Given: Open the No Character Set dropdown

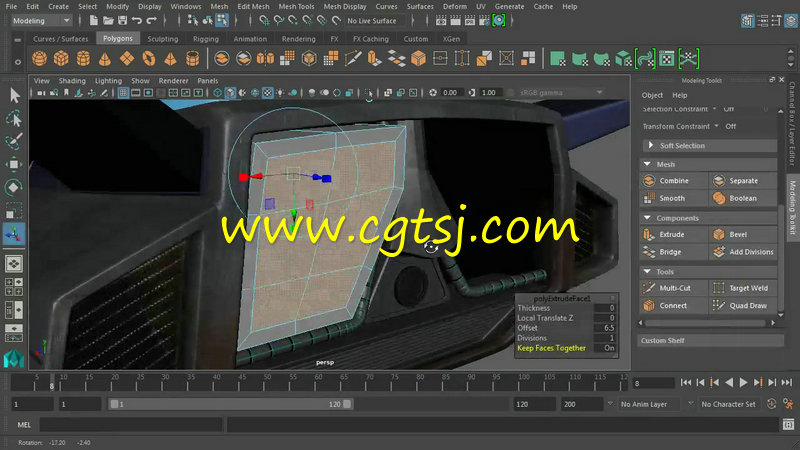Looking at the screenshot, I should [729, 404].
